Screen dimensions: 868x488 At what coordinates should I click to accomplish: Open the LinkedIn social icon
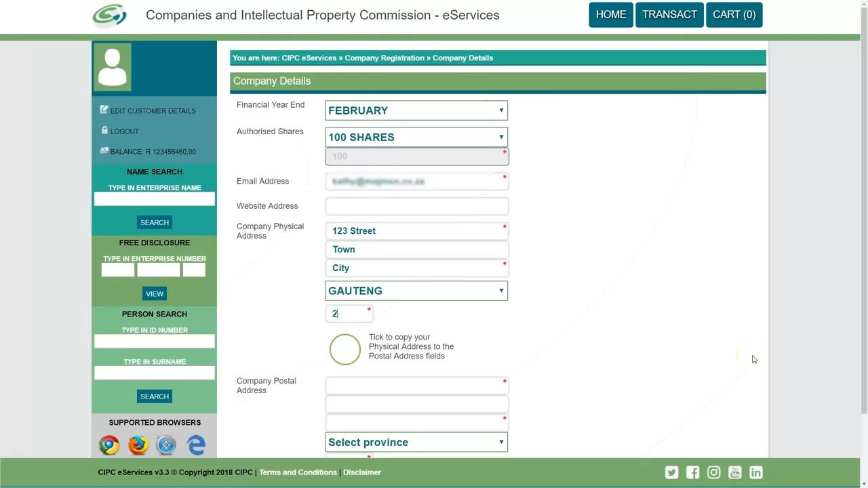click(x=755, y=472)
